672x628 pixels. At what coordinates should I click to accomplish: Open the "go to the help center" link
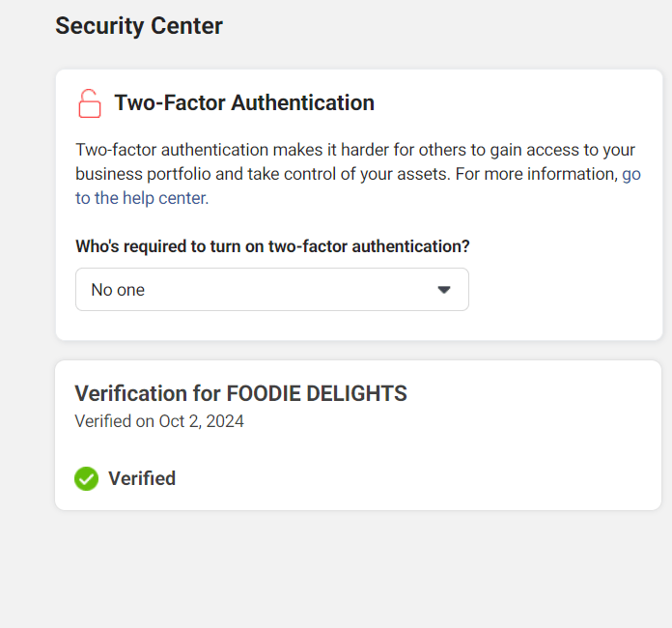630,175
